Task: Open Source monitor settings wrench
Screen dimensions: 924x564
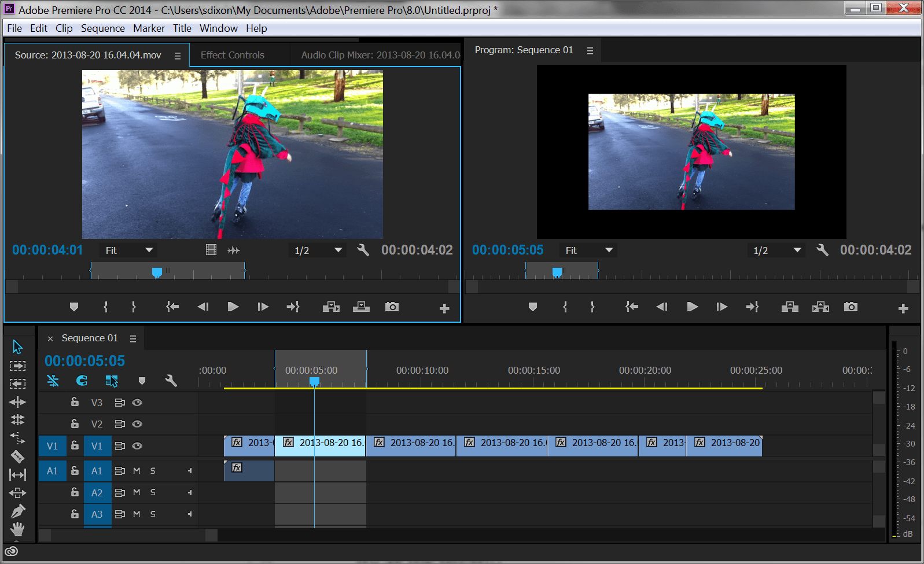Action: [363, 250]
